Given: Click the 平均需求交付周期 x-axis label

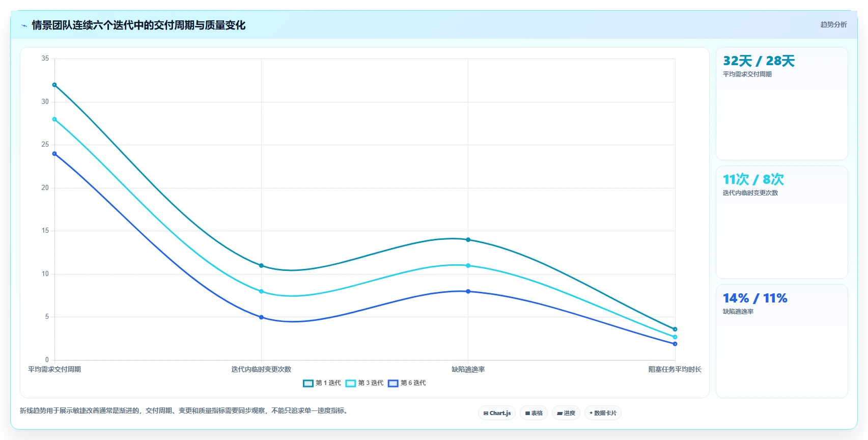Looking at the screenshot, I should (x=54, y=370).
